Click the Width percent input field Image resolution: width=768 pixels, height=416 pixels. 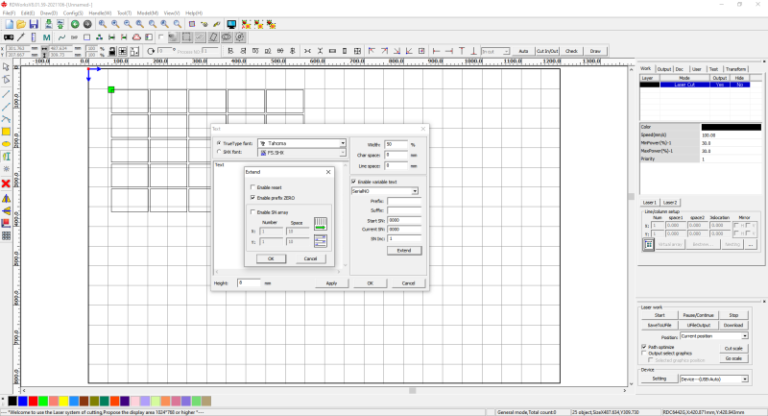pyautogui.click(x=396, y=144)
